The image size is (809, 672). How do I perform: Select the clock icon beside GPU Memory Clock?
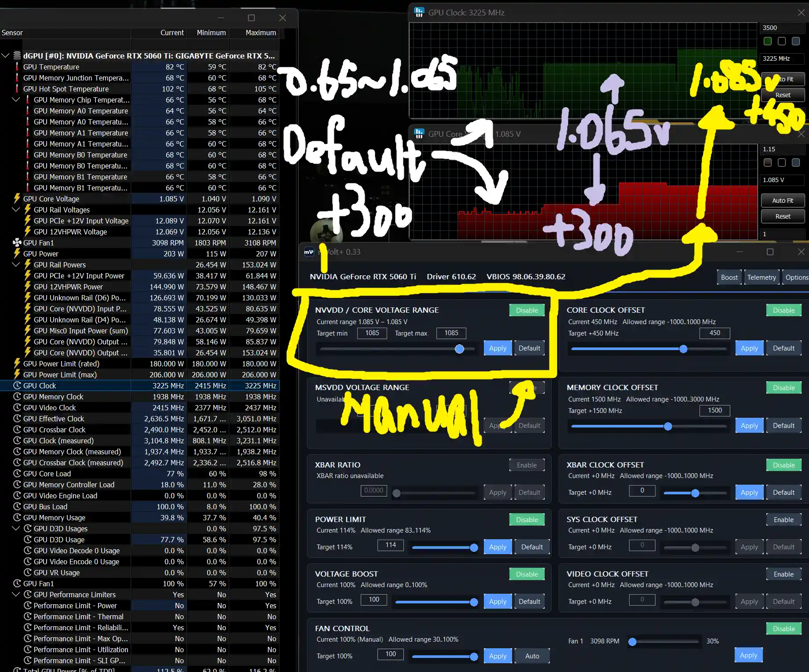click(x=17, y=397)
